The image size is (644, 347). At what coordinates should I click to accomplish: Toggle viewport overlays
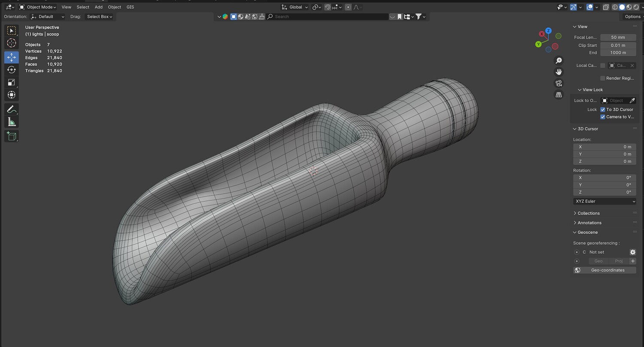(590, 7)
